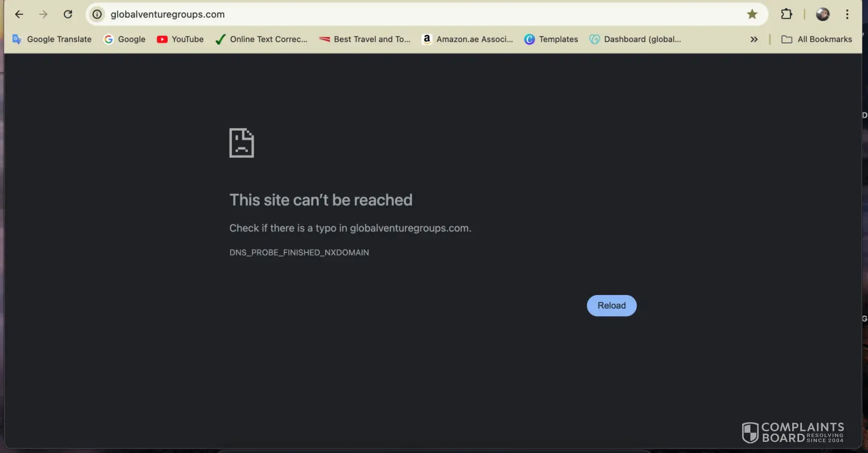Open the Amazon.ae Associates bookmark

tap(468, 40)
